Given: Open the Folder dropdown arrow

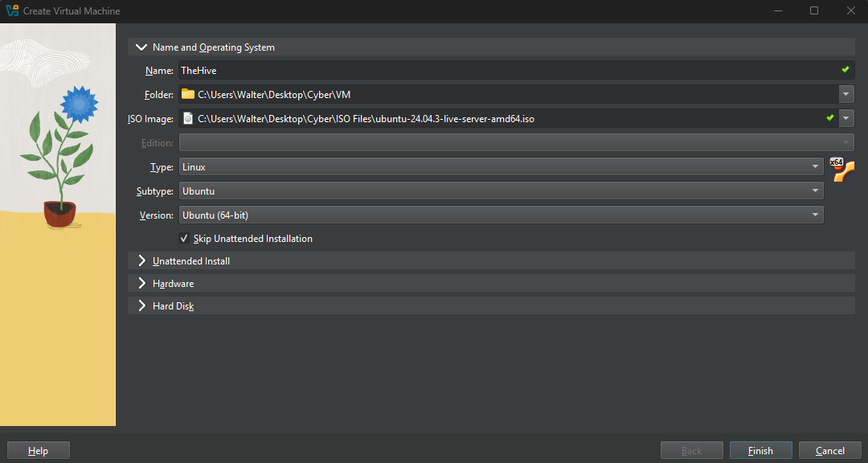Looking at the screenshot, I should (846, 94).
